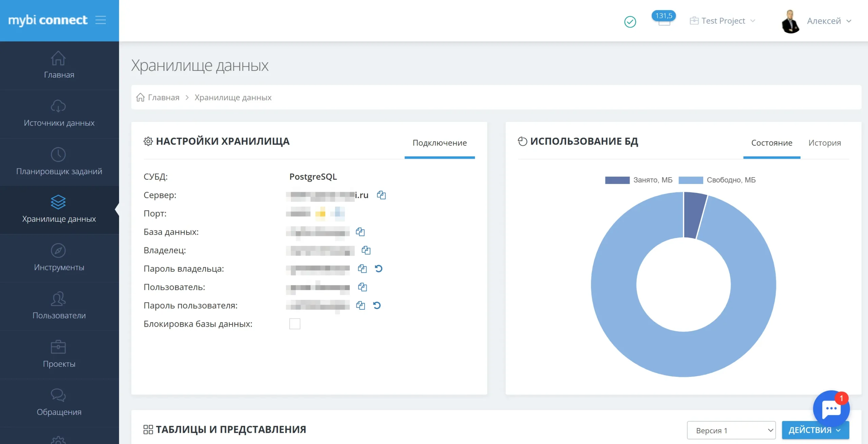Screen dimensions: 868x444
Task: Click the green status checkmark icon
Action: 630,22
